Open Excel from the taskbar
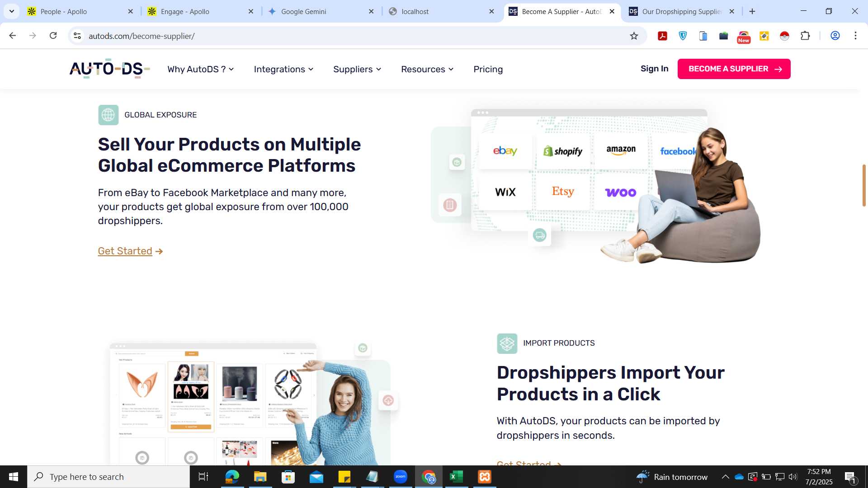This screenshot has width=868, height=488. (x=457, y=477)
